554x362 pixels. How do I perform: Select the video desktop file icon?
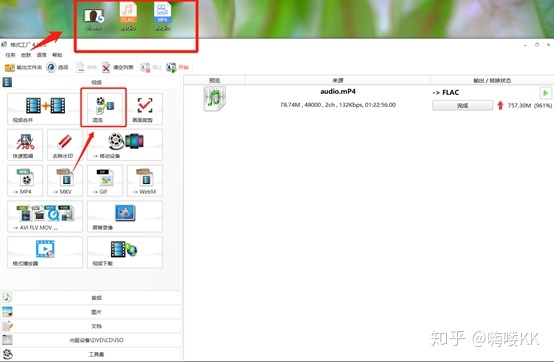tap(94, 19)
